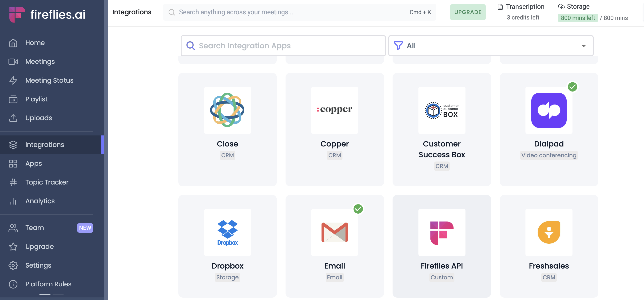Screen dimensions: 644x300
Task: Click the UPGRADE button
Action: tap(468, 12)
